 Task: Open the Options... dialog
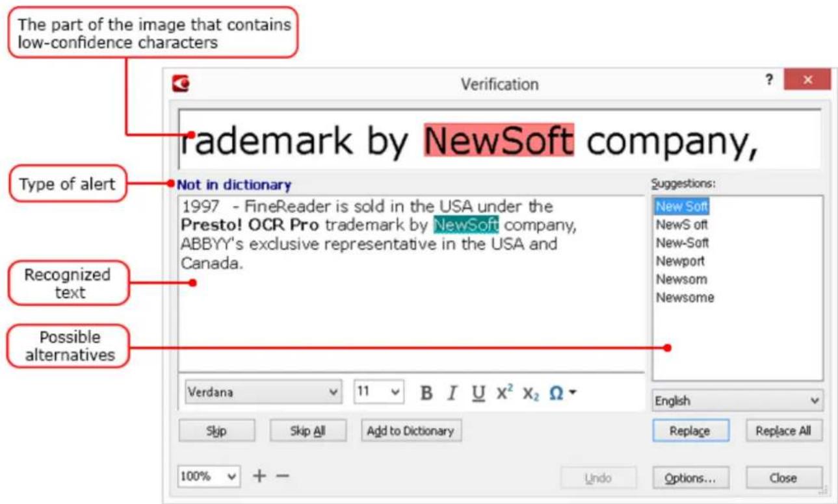point(690,478)
